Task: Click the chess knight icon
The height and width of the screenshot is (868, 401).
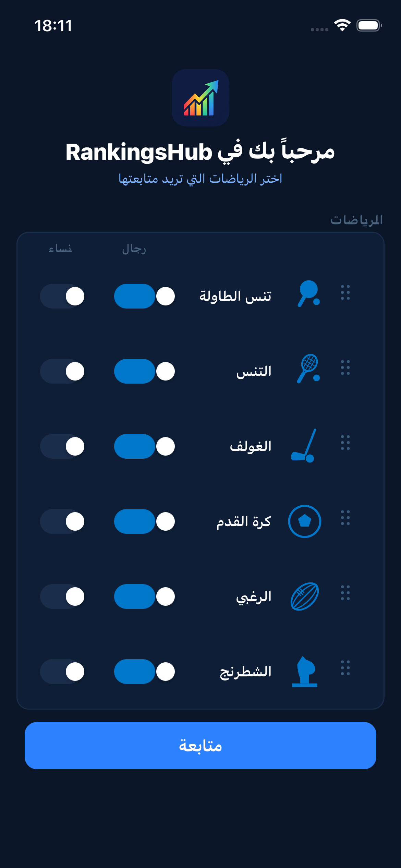Action: tap(304, 672)
